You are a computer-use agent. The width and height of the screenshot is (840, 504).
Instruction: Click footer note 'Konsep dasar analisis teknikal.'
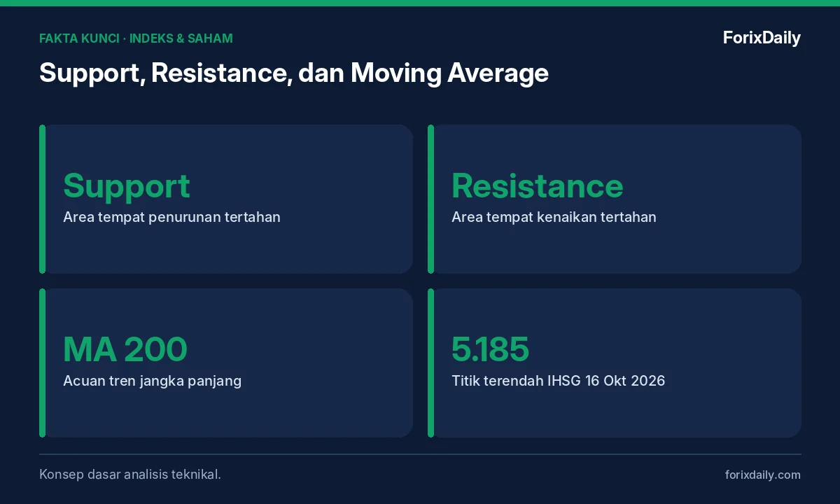[x=130, y=475]
